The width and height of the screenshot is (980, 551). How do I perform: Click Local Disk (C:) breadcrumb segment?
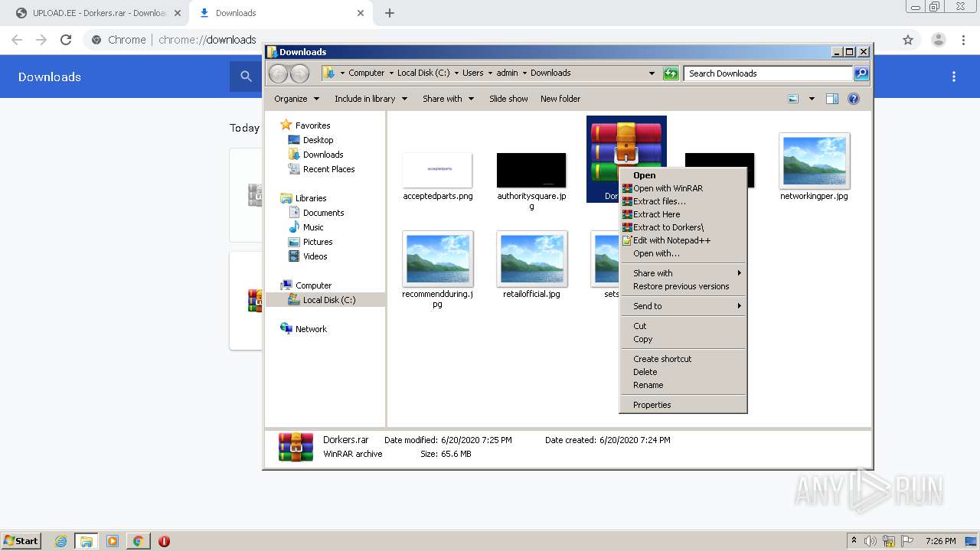[x=423, y=73]
